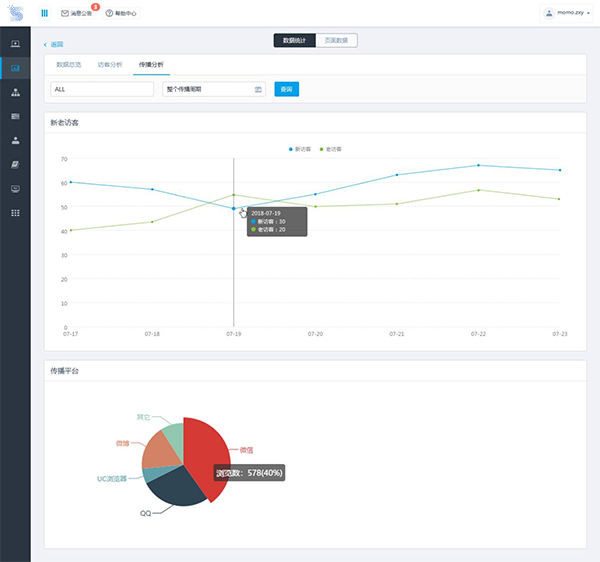The width and height of the screenshot is (600, 562).
Task: Click the red notification badge on 消息公告
Action: pyautogui.click(x=95, y=7)
